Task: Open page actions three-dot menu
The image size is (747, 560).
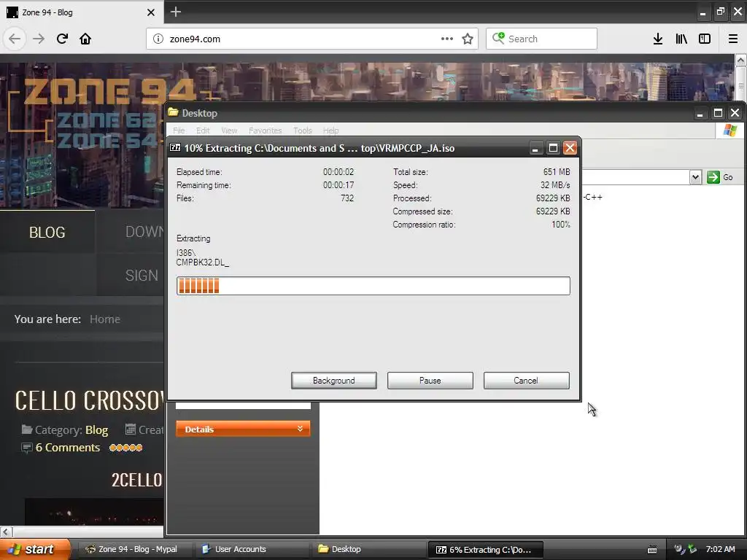Action: [447, 39]
